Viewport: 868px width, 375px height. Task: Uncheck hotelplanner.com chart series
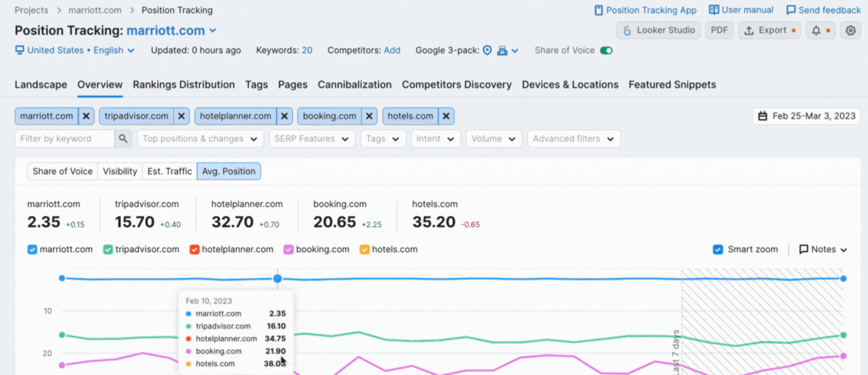[x=195, y=250]
